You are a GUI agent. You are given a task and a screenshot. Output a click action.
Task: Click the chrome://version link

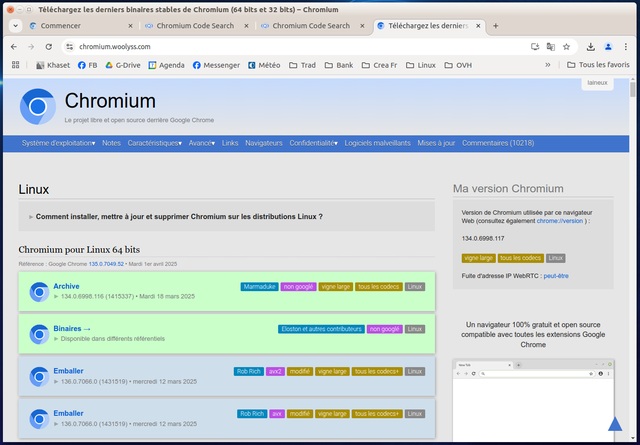point(560,221)
